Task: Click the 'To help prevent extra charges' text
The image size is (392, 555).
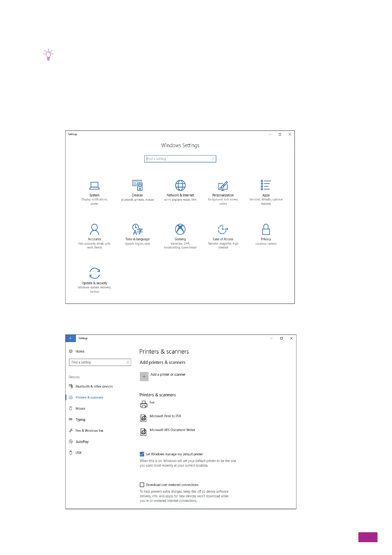Action: tap(184, 496)
